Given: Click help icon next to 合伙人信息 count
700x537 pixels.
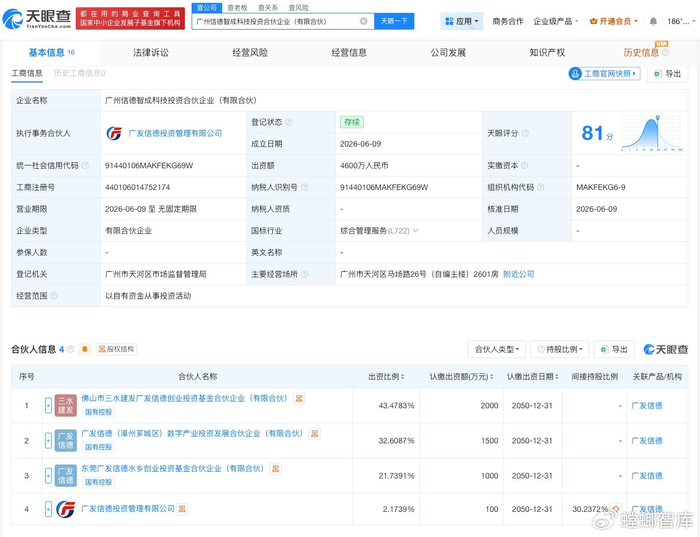Looking at the screenshot, I should tap(70, 349).
